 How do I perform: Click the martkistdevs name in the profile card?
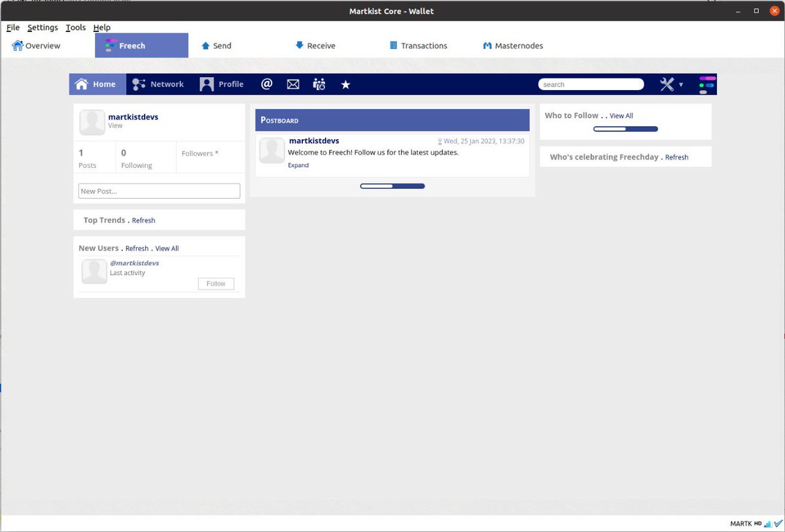tap(133, 117)
